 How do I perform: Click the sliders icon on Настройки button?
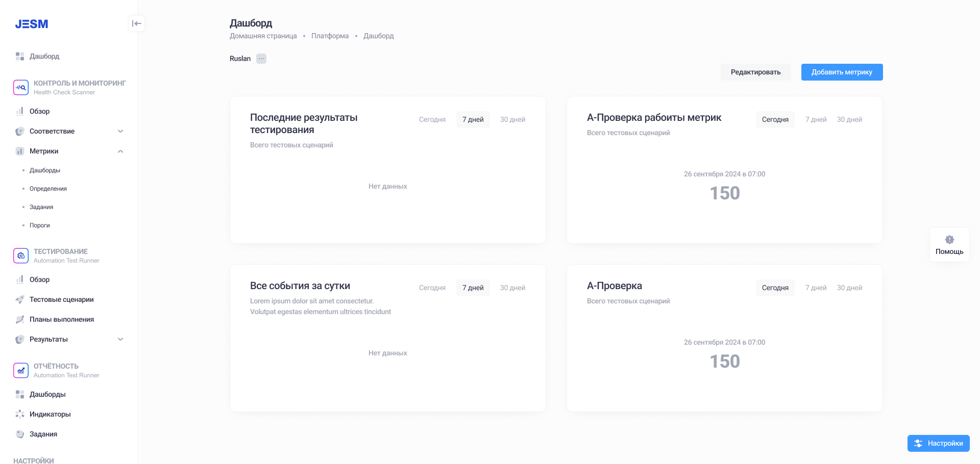[x=918, y=443]
